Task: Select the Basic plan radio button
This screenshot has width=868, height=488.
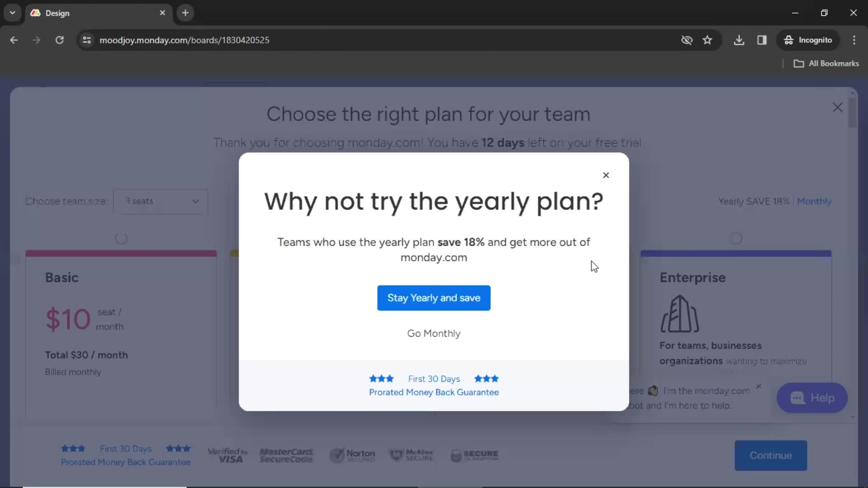Action: tap(121, 238)
